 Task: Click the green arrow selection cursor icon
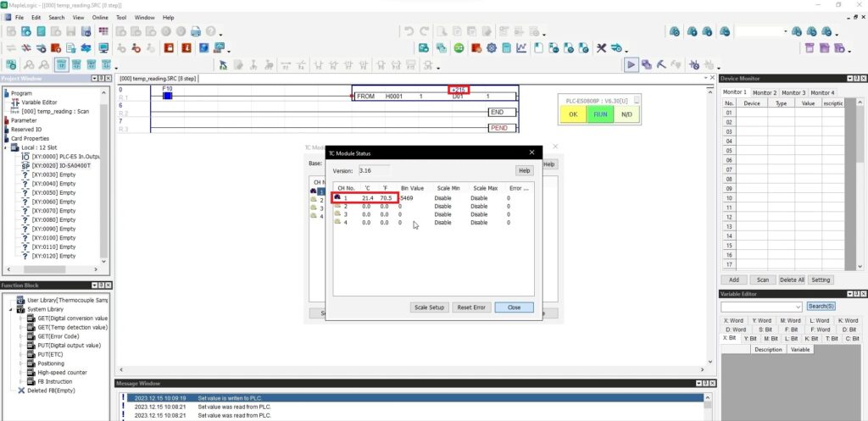click(x=223, y=64)
